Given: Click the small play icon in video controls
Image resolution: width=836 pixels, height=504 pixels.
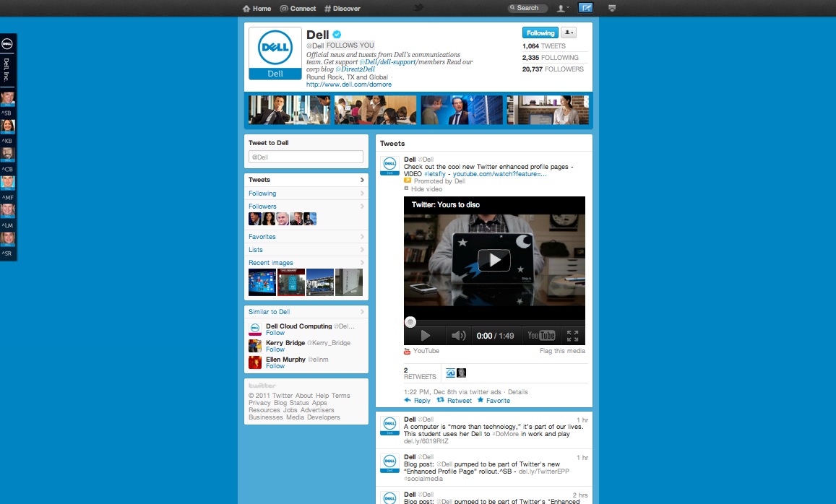Looking at the screenshot, I should coord(425,336).
